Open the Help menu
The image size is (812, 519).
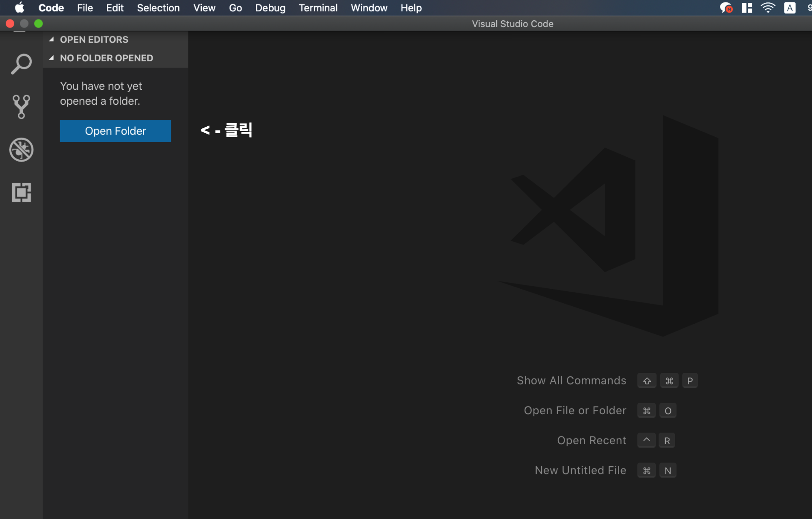click(x=411, y=8)
